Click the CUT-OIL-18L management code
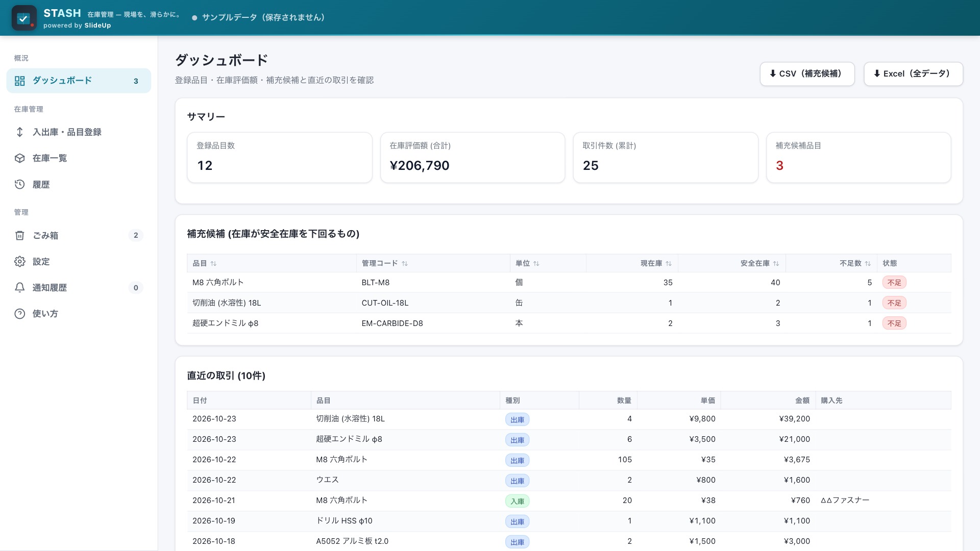Viewport: 980px width, 551px height. point(385,303)
